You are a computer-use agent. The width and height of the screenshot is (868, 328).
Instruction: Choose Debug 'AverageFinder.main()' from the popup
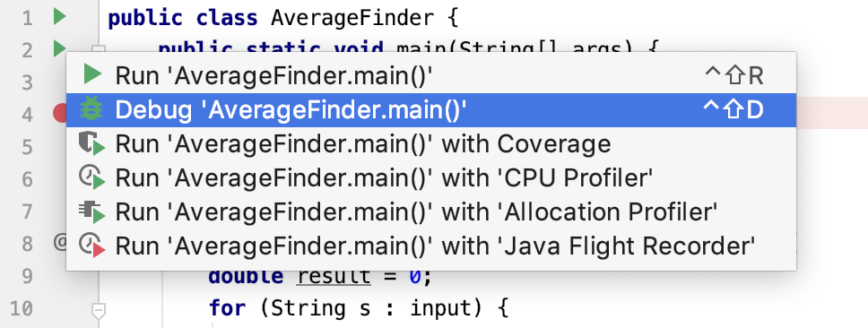431,110
